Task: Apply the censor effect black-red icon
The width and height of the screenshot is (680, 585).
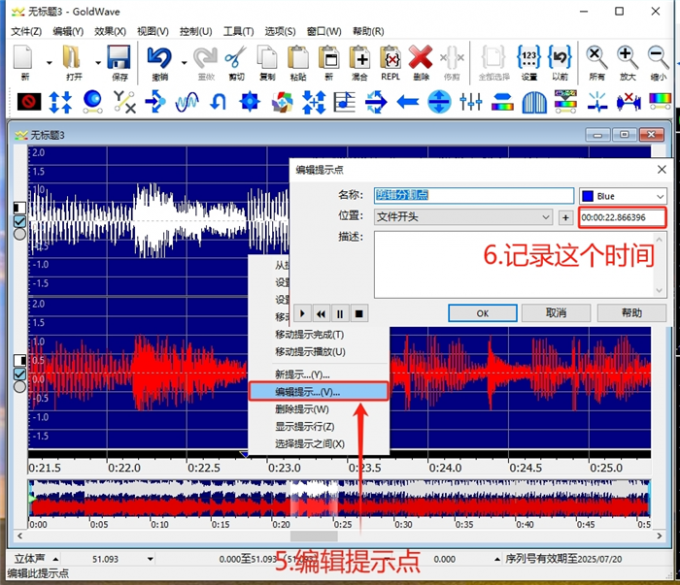Action: 29,102
